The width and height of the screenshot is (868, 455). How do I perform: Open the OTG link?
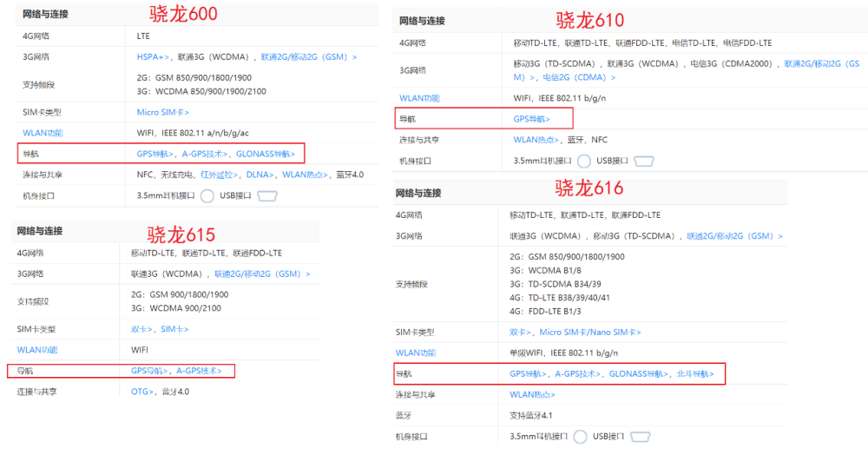coord(142,392)
